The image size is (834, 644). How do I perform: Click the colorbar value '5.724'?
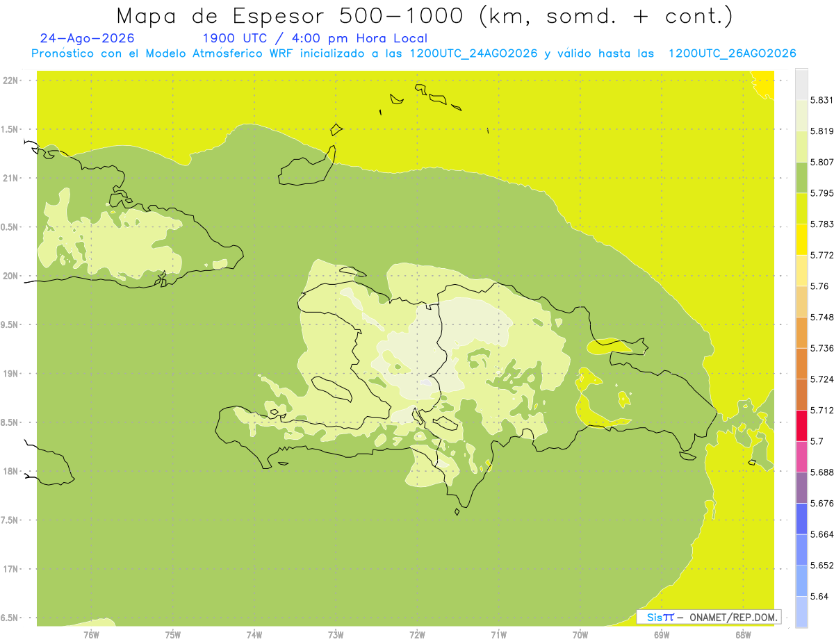[x=821, y=379]
